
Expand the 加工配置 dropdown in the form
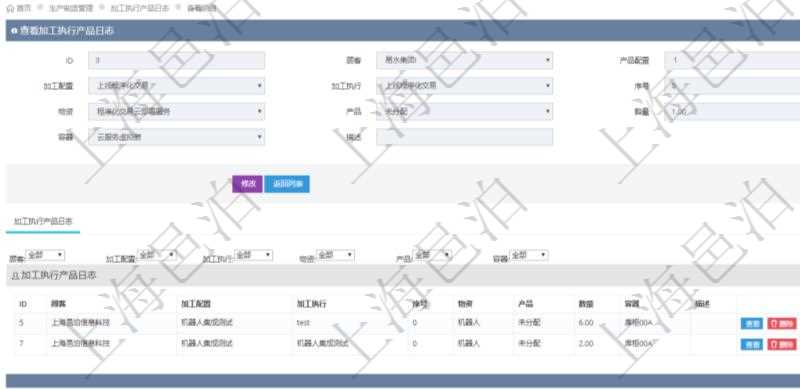[x=177, y=86]
